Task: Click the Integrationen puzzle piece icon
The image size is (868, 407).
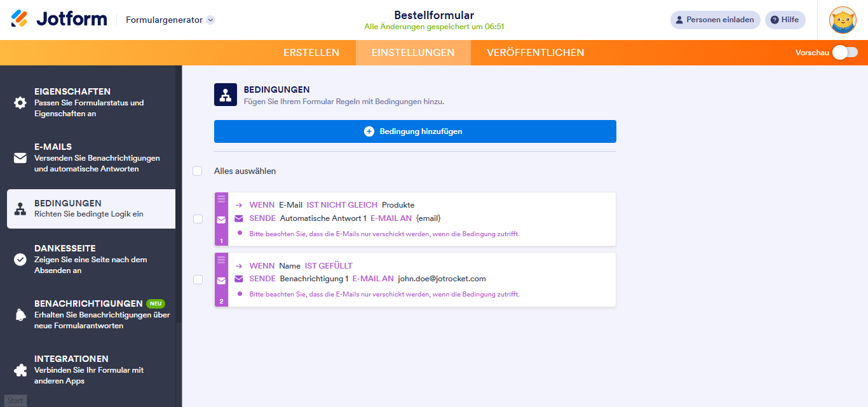Action: pyautogui.click(x=20, y=370)
